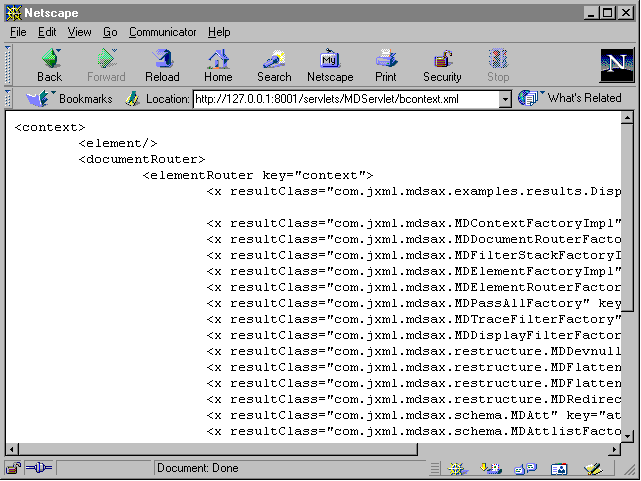Screen dimensions: 641x481
Task: Click the MDFilterStackFactoryI line
Action: (x=414, y=255)
